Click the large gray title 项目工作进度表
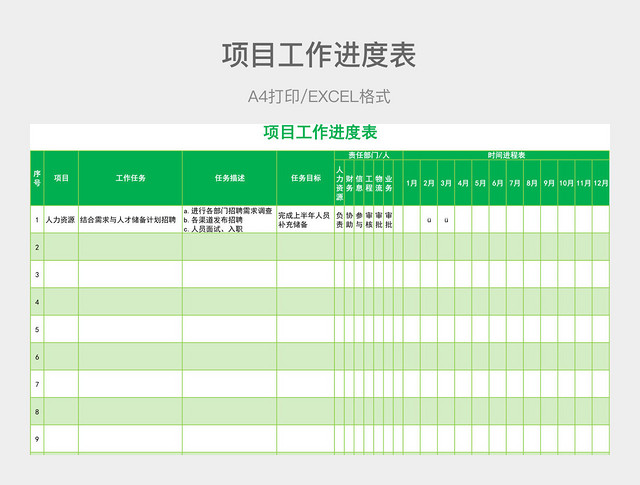 pyautogui.click(x=319, y=55)
